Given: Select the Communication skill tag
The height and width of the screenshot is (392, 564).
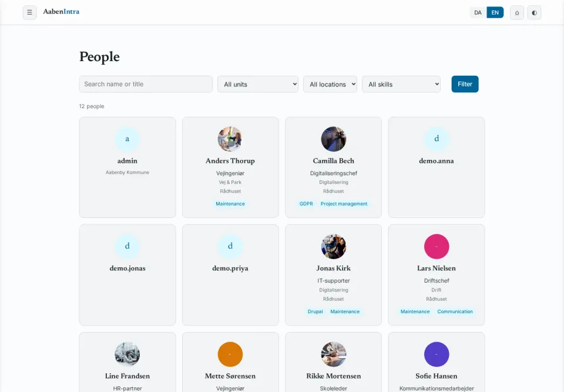Looking at the screenshot, I should click(455, 311).
